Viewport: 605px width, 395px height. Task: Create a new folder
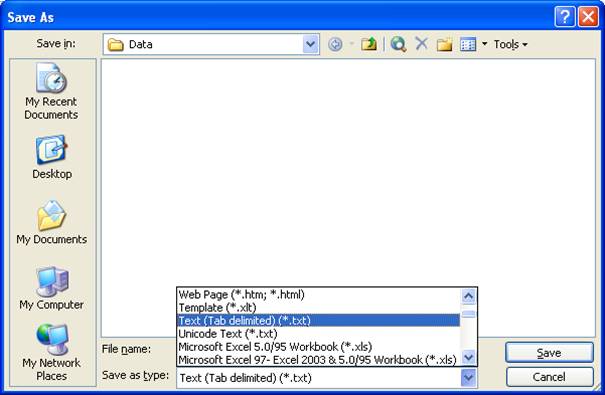(444, 44)
